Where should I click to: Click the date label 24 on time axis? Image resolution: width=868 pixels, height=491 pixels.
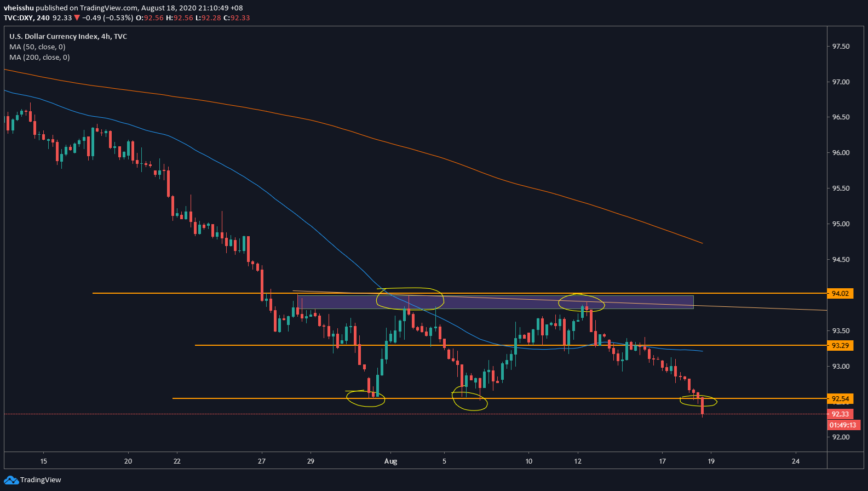796,461
